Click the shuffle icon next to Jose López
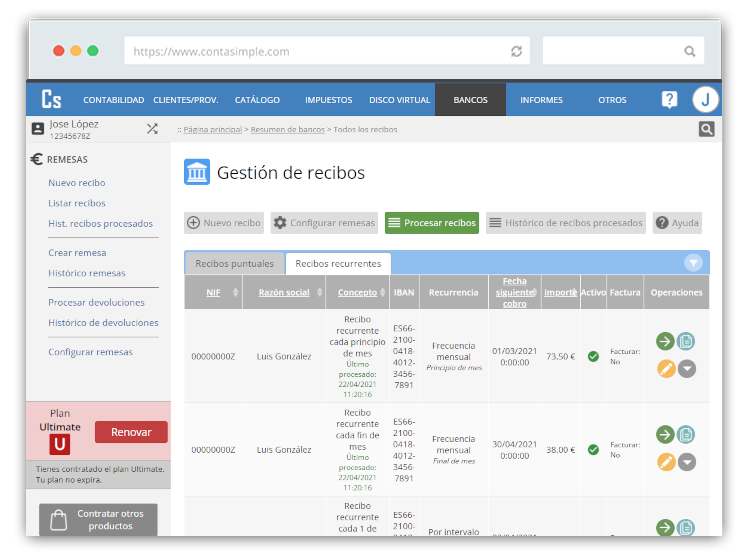Screen dimensions: 750x552 click(152, 129)
